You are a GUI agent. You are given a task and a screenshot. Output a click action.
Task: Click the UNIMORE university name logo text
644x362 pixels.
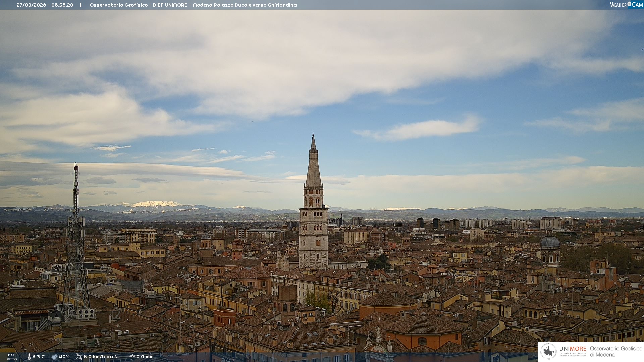click(x=573, y=349)
